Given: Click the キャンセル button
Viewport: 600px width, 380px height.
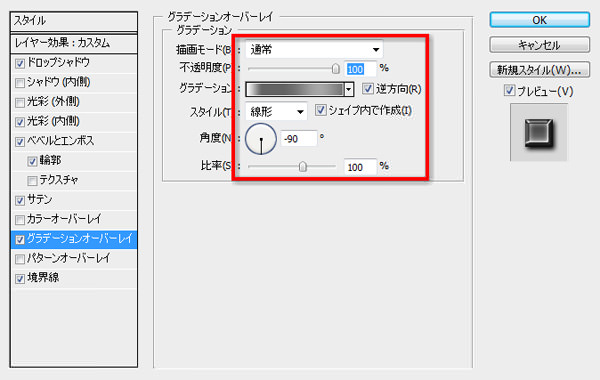Looking at the screenshot, I should pyautogui.click(x=540, y=45).
